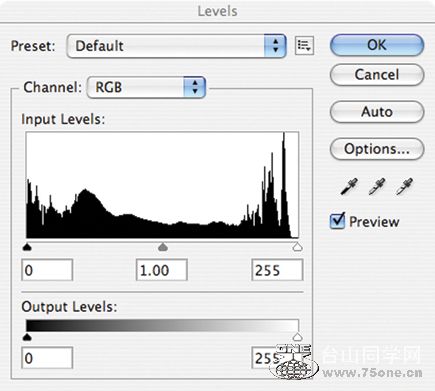This screenshot has height=391, width=435.
Task: Select the gray point eyedropper
Action: tap(377, 186)
